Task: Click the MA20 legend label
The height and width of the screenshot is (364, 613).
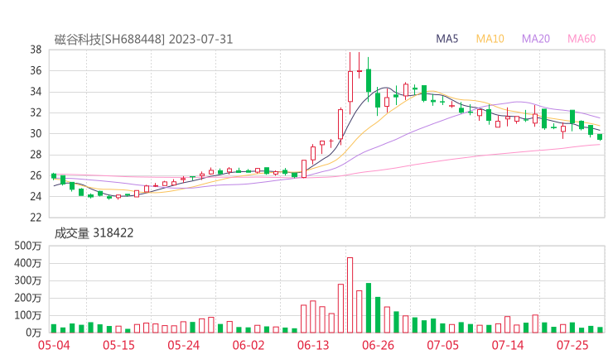Action: coord(536,39)
